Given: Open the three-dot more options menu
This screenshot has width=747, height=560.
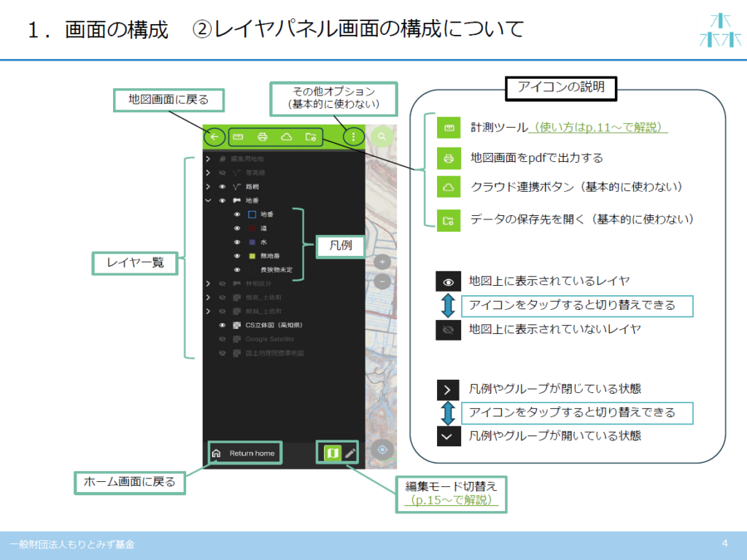Looking at the screenshot, I should point(354,136).
